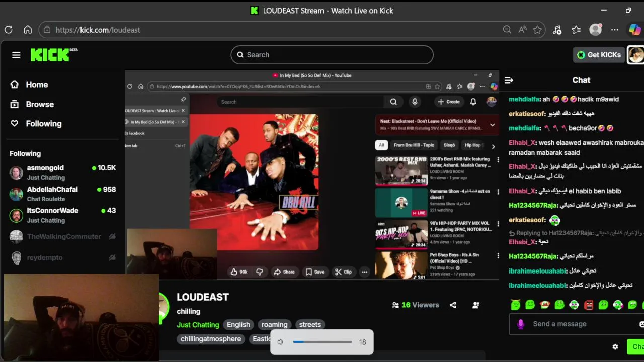Screen dimensions: 644x362
Task: Click the Share button under streamed video
Action: click(x=284, y=271)
